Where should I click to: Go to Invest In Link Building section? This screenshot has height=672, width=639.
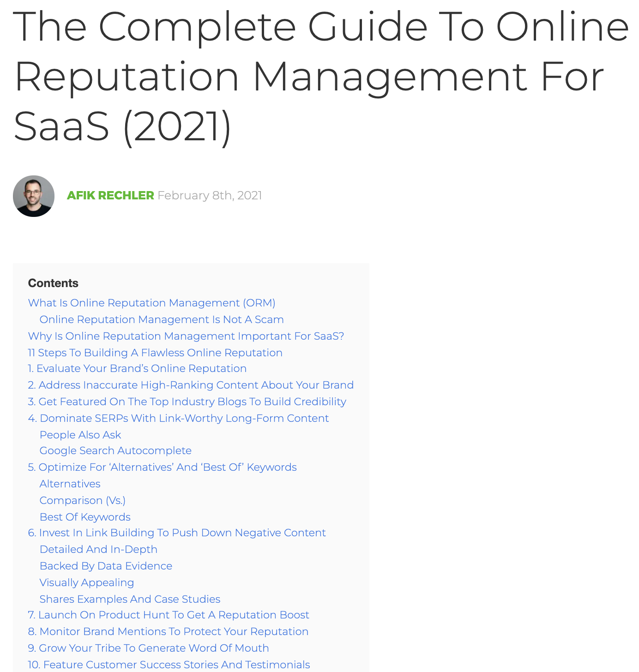(x=177, y=533)
